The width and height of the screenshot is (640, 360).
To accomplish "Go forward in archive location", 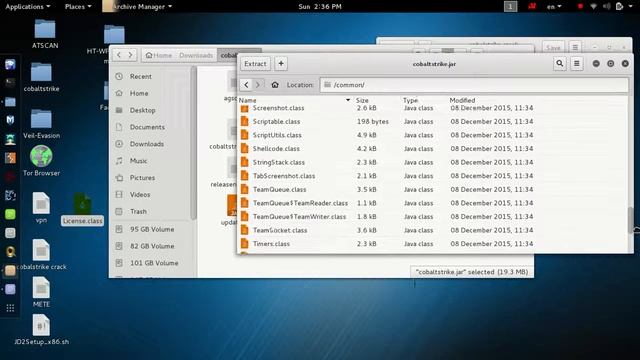I will pyautogui.click(x=258, y=84).
